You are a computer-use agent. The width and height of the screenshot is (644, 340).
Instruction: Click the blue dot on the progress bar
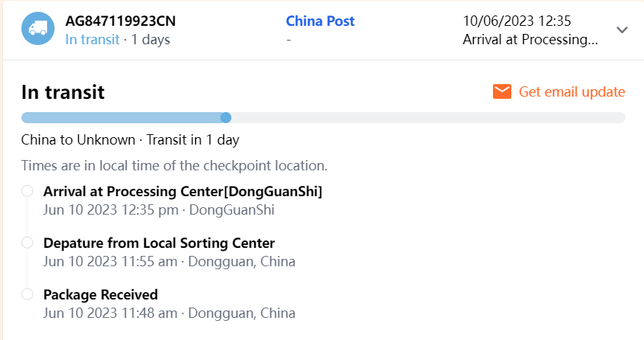[226, 117]
